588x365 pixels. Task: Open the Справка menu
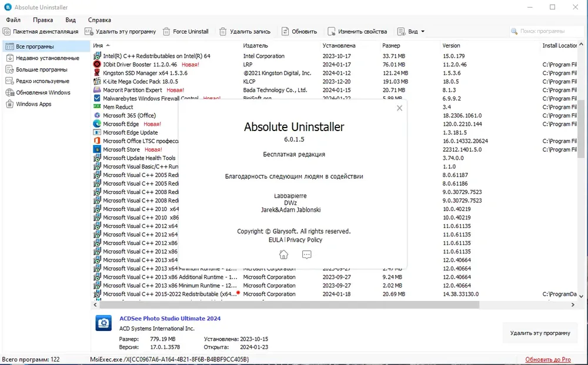pyautogui.click(x=99, y=20)
